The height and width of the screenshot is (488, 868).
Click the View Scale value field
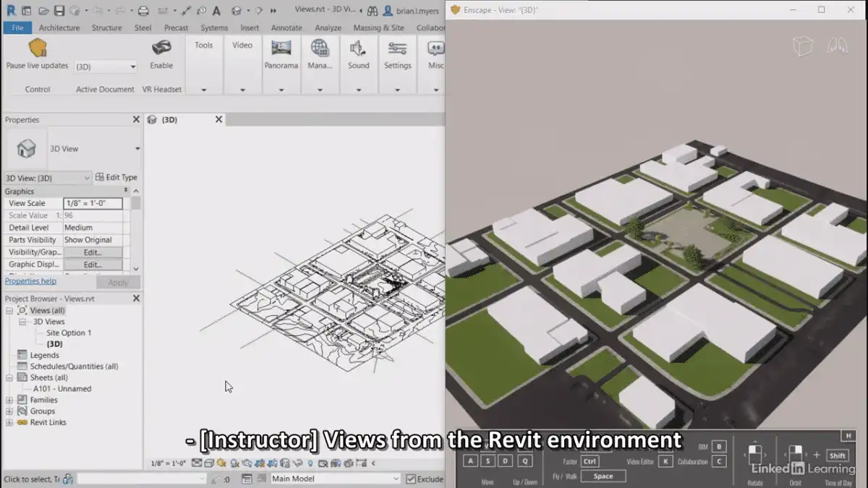[x=93, y=204]
